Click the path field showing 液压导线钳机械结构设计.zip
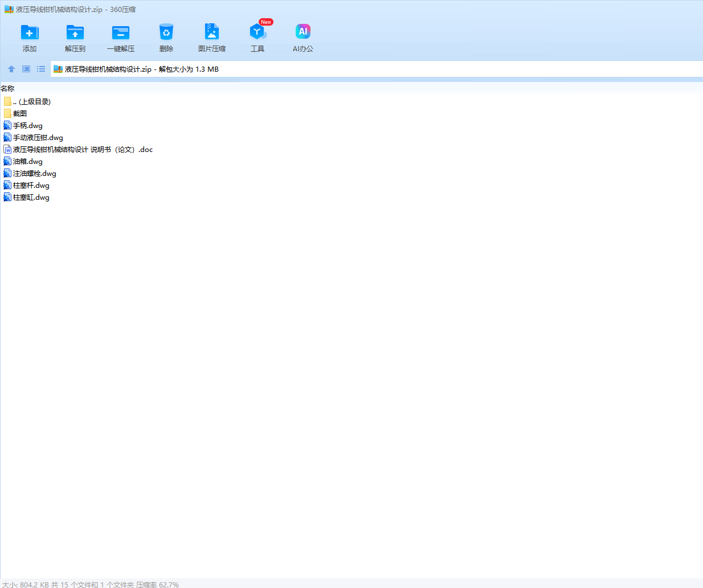 [377, 69]
